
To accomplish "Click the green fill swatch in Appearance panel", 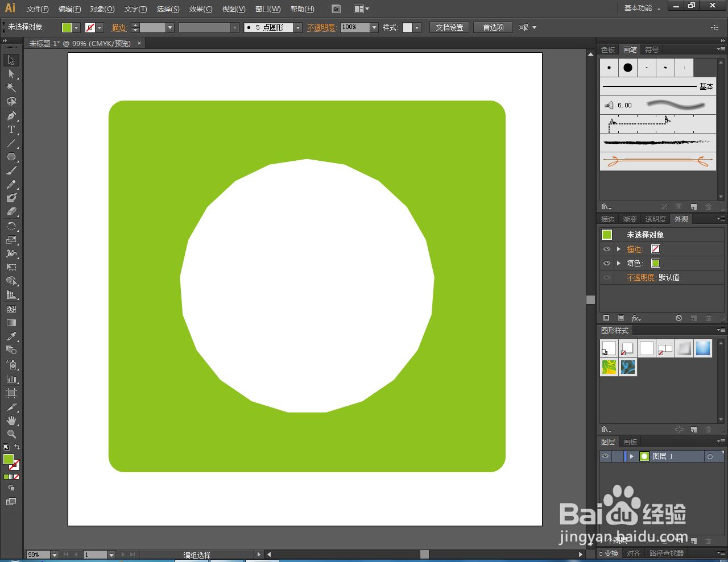I will click(x=656, y=263).
